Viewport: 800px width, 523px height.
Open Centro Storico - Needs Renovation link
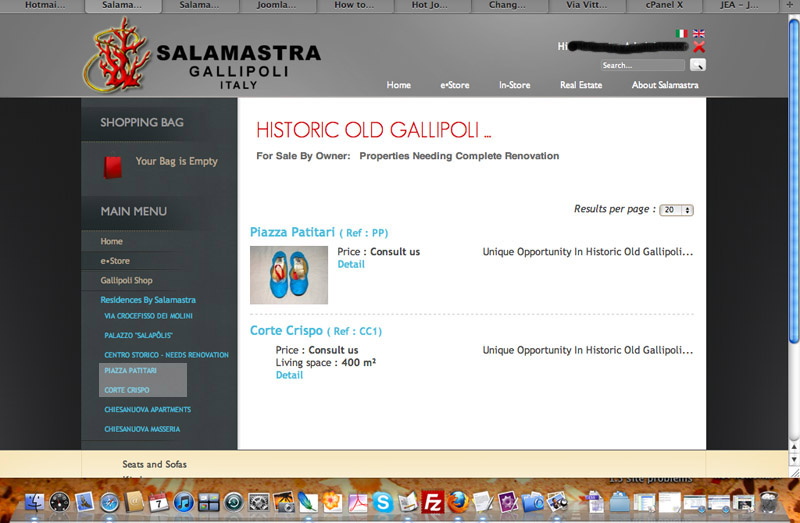coord(166,355)
